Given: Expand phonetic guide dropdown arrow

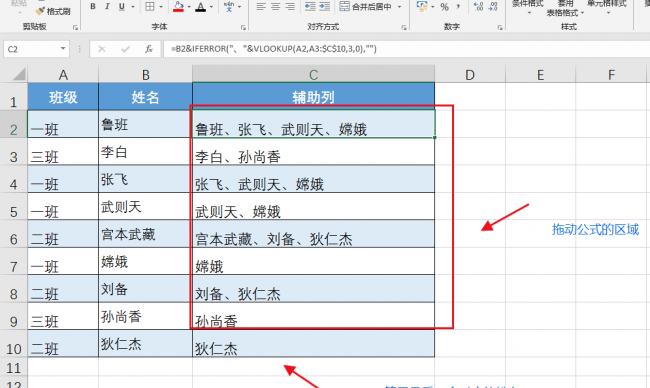Looking at the screenshot, I should (x=239, y=7).
